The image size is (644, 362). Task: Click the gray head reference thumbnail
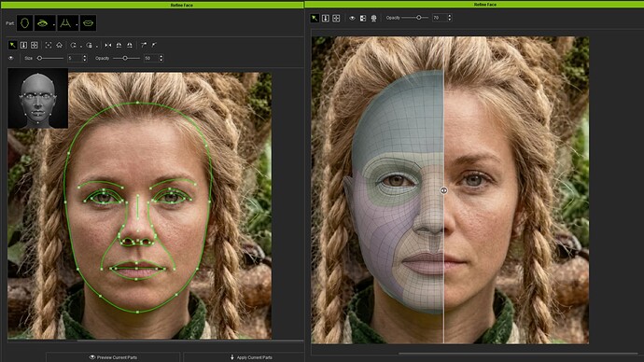click(37, 99)
